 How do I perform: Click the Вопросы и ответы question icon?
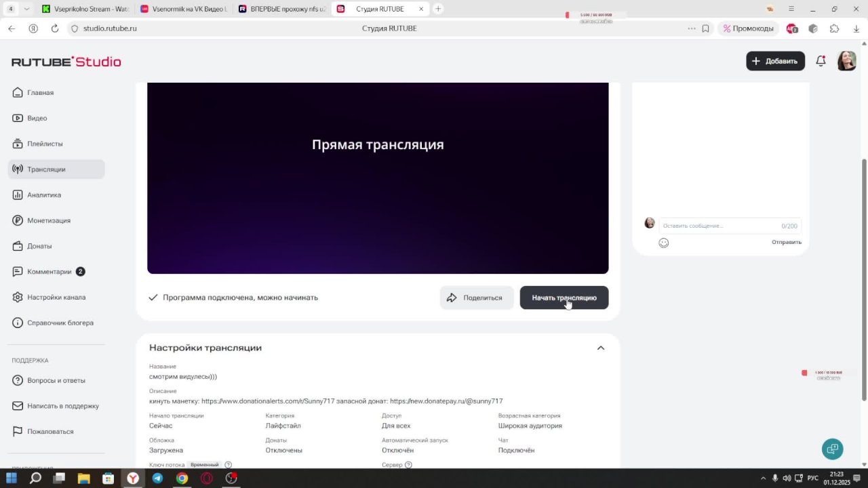coord(18,380)
